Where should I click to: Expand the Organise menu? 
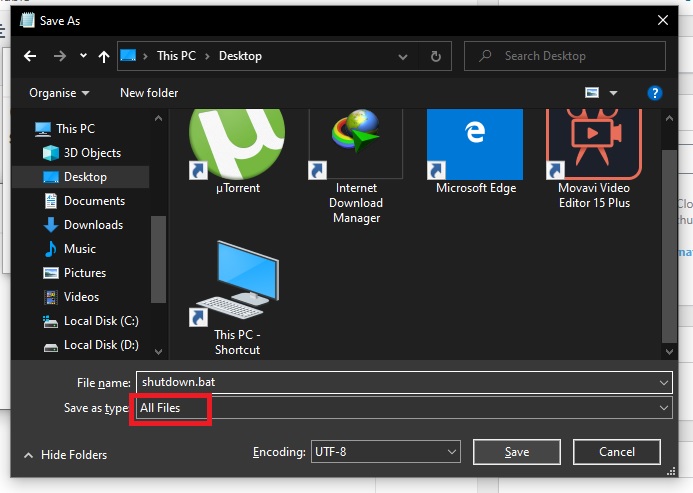pos(59,93)
